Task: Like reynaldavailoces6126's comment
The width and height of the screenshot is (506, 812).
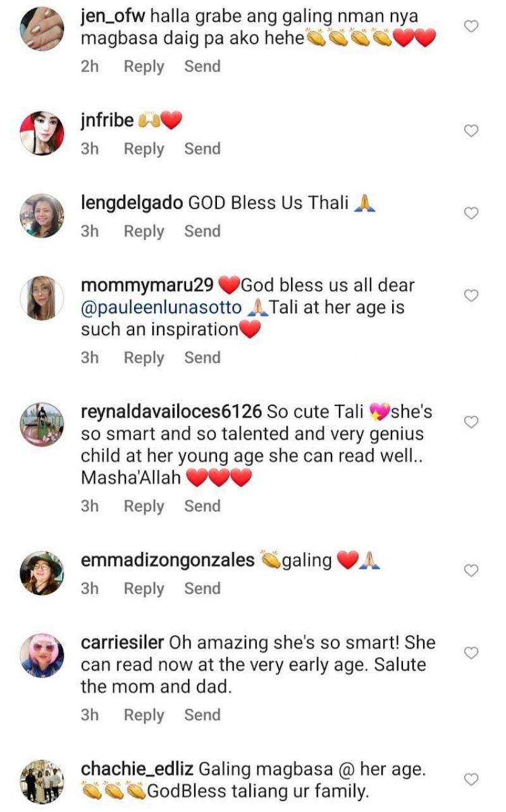Action: tap(471, 422)
